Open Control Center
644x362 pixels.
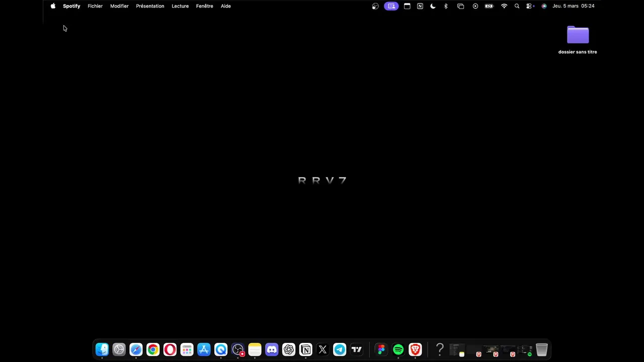coord(530,6)
